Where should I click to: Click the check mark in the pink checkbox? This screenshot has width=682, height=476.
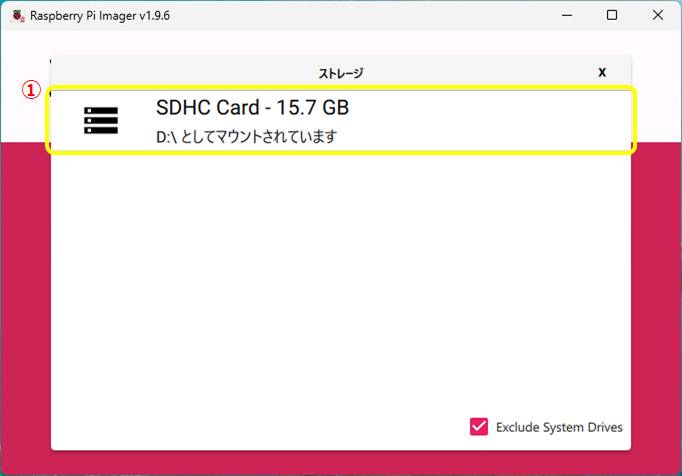pyautogui.click(x=479, y=427)
